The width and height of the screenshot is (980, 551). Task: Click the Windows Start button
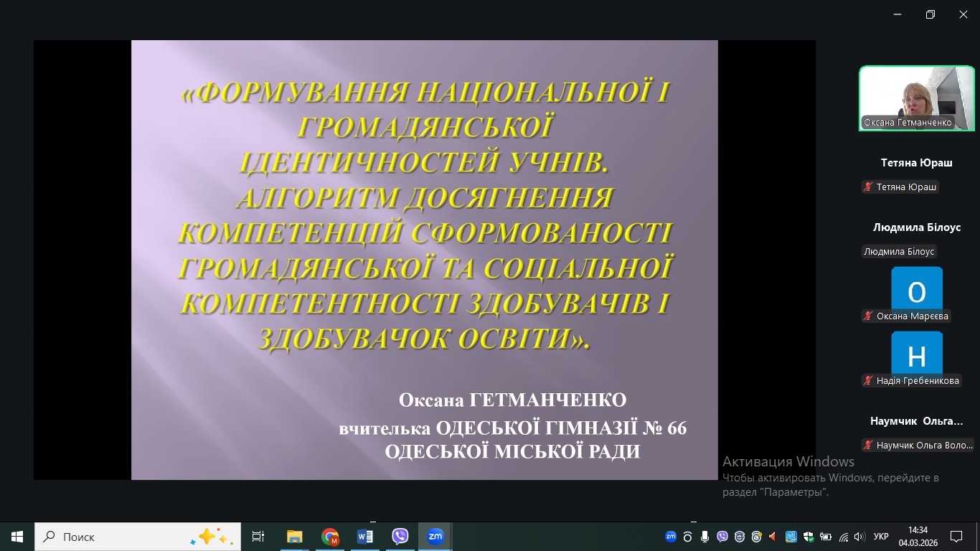point(17,537)
